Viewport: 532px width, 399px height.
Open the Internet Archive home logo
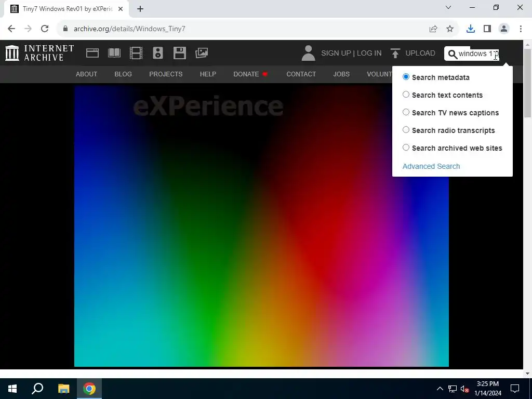coord(39,54)
